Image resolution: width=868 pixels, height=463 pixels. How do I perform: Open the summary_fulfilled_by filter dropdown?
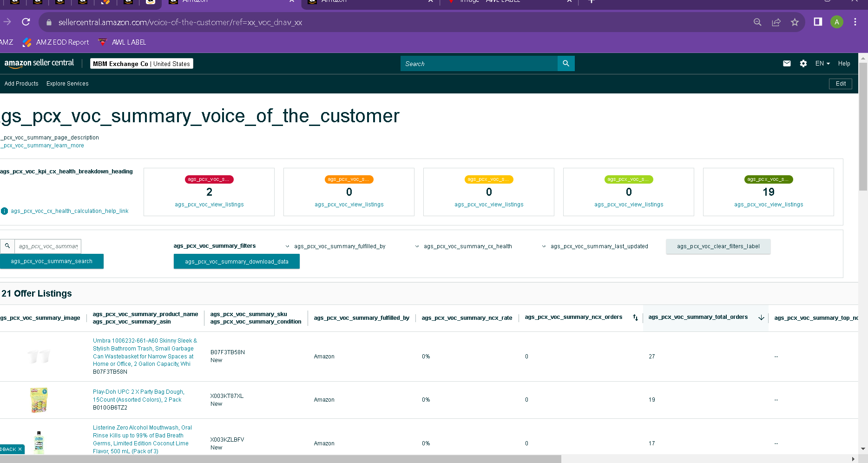335,246
